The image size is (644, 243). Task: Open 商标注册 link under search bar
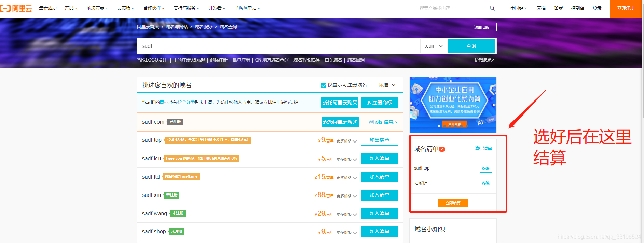[219, 60]
